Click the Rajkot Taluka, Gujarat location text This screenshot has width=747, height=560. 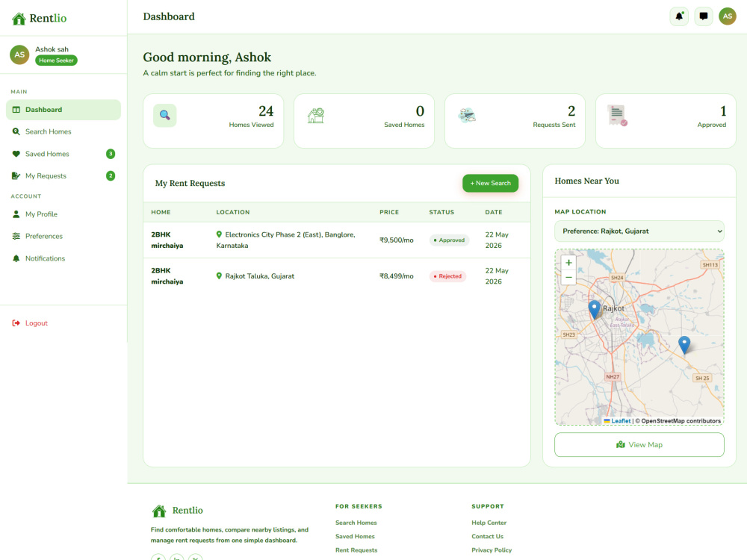pyautogui.click(x=260, y=276)
